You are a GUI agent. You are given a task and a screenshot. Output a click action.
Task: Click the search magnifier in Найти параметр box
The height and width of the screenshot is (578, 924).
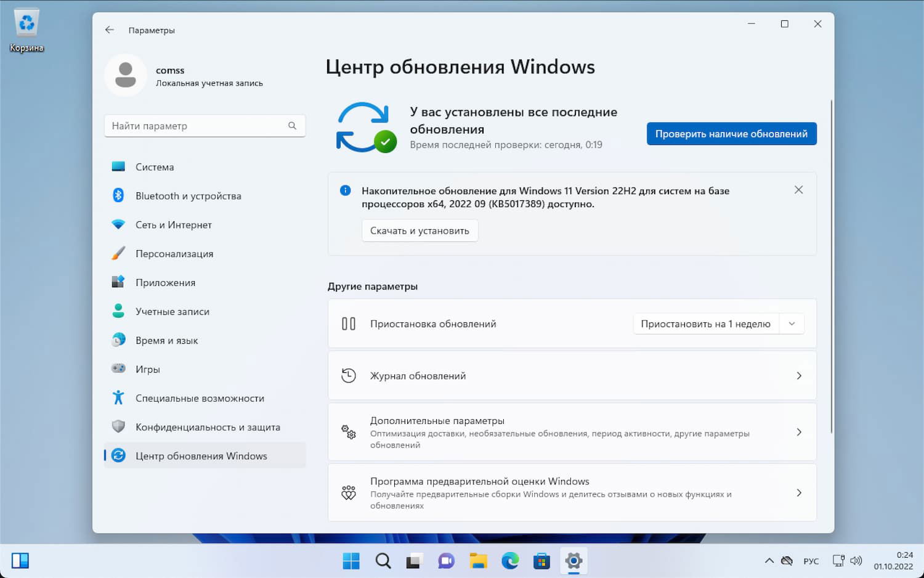292,126
